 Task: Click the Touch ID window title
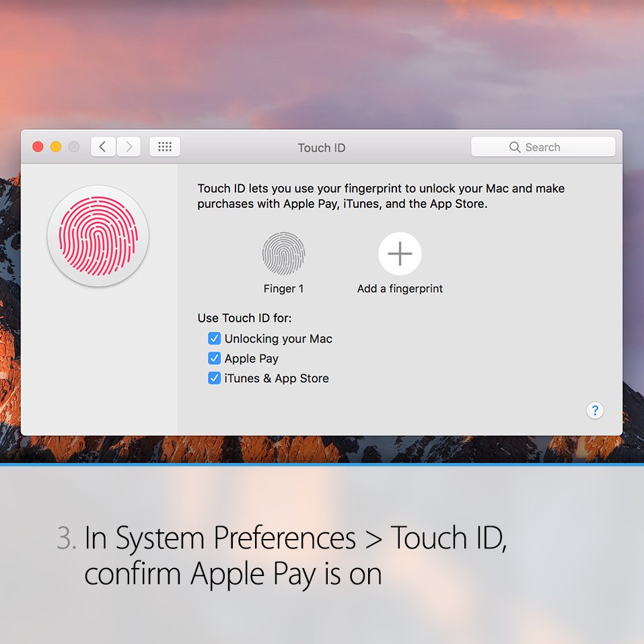point(322,148)
